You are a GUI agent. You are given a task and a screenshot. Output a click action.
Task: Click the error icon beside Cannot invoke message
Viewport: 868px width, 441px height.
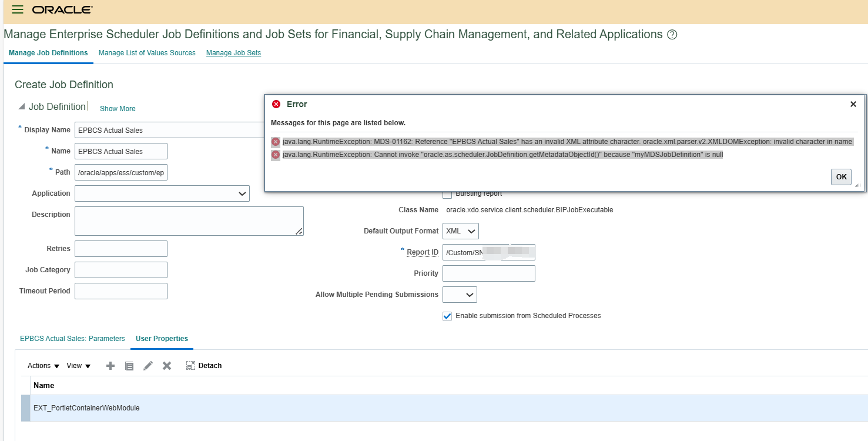276,155
